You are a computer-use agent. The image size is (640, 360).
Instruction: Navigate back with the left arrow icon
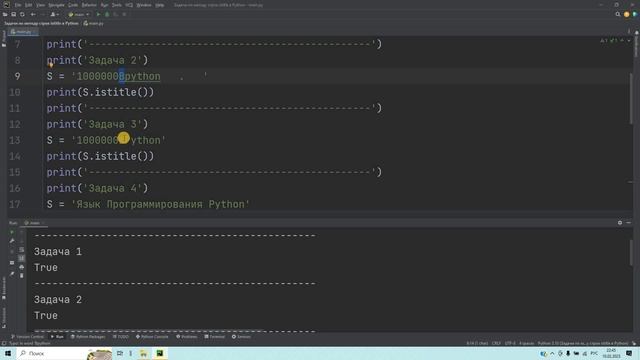(33, 14)
